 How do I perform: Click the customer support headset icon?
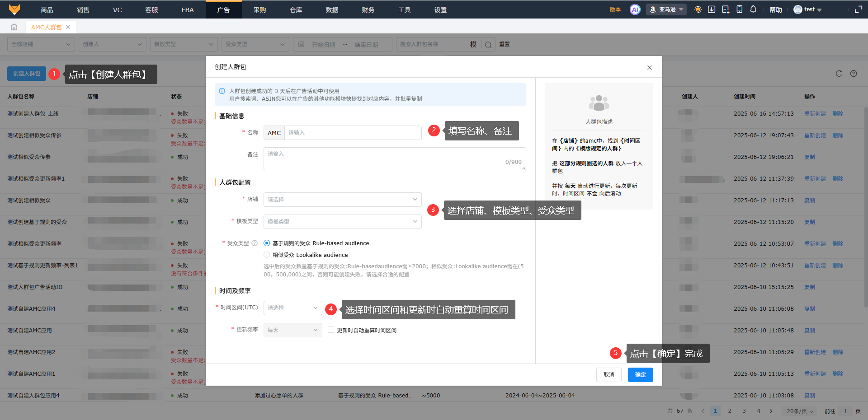(698, 9)
